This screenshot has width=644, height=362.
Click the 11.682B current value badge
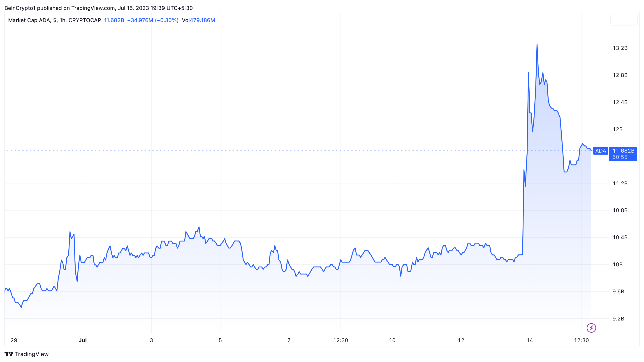(623, 151)
